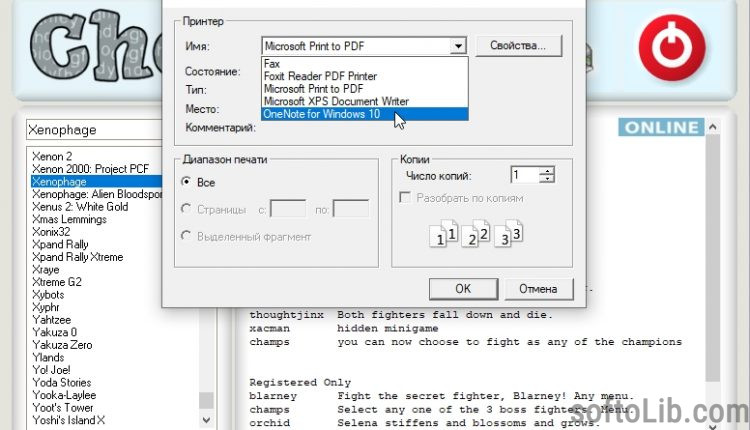
Task: Select the Все print range radio
Action: point(186,182)
